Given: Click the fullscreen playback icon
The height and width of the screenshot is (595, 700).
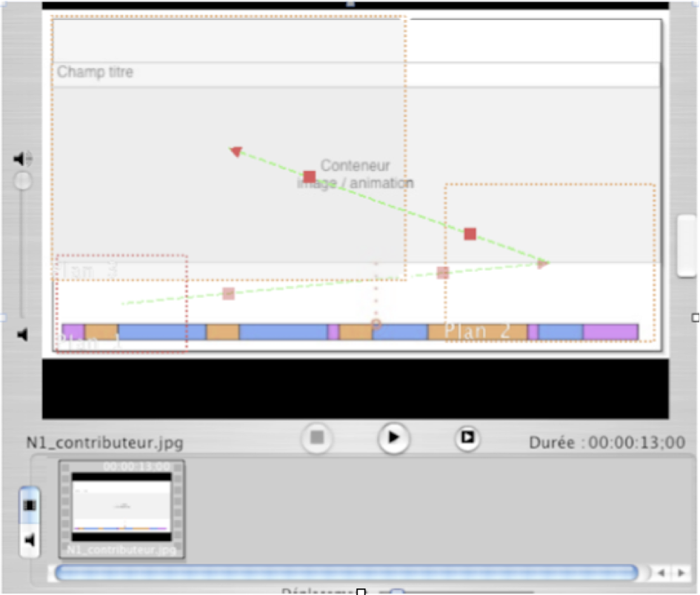Looking at the screenshot, I should pos(467,437).
